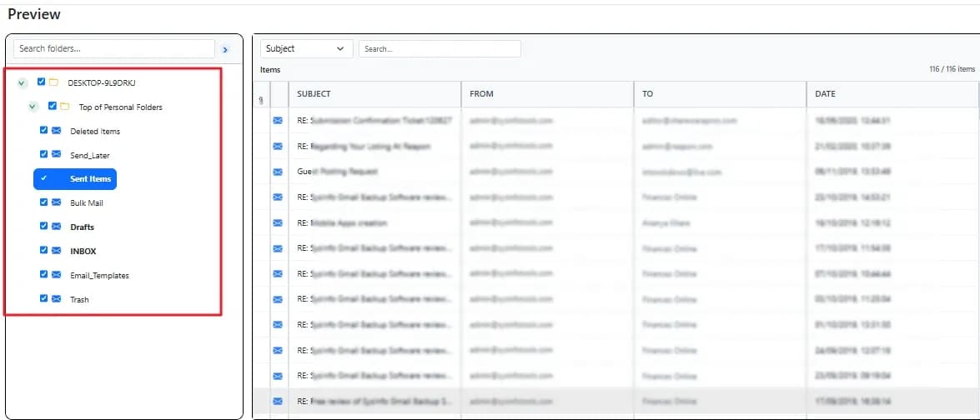Open the Email_Templates folder
Image resolution: width=980 pixels, height=420 pixels.
point(99,275)
